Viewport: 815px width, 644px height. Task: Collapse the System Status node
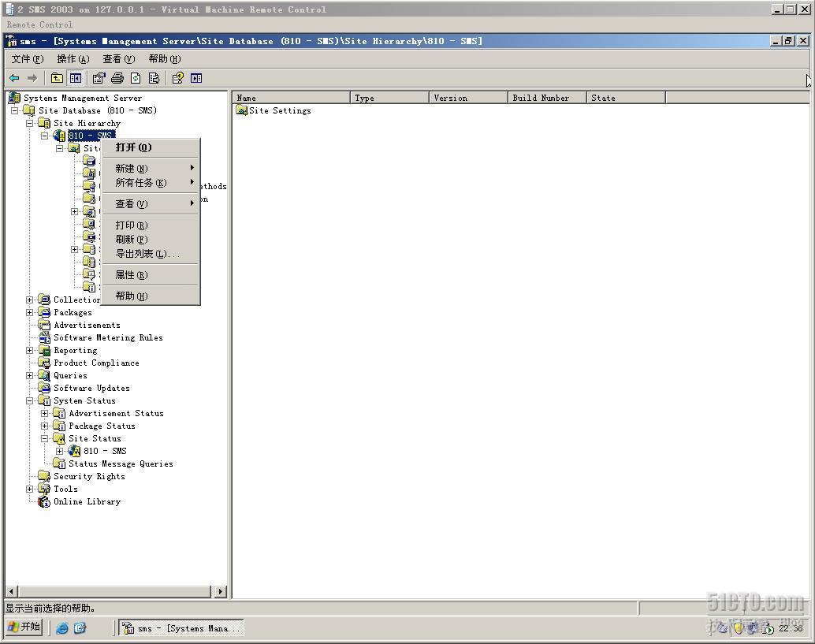pyautogui.click(x=30, y=400)
